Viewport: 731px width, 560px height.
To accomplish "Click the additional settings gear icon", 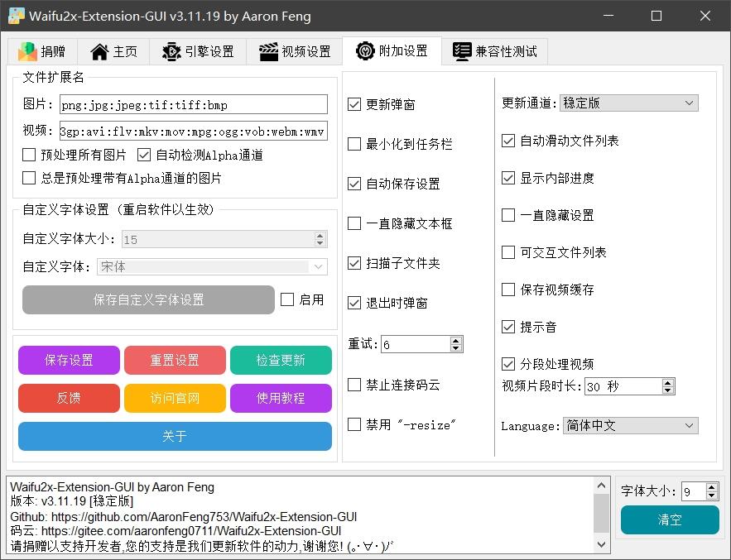I will 365,51.
